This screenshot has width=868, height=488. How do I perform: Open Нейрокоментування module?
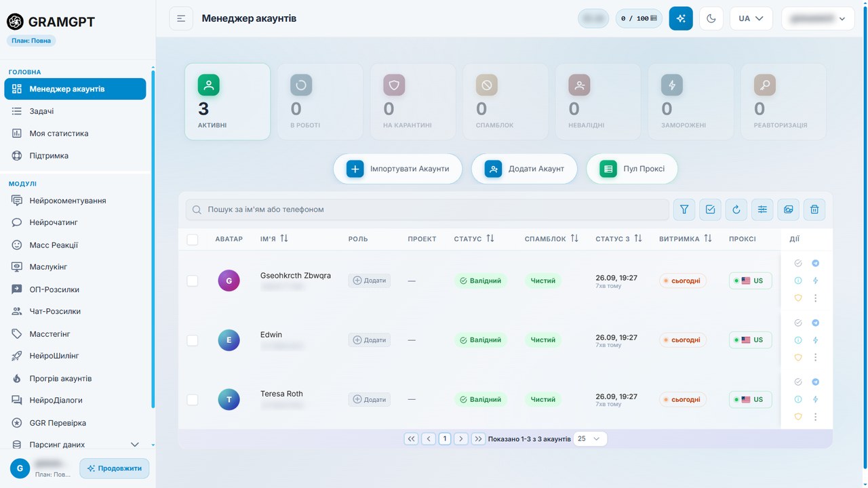(75, 201)
